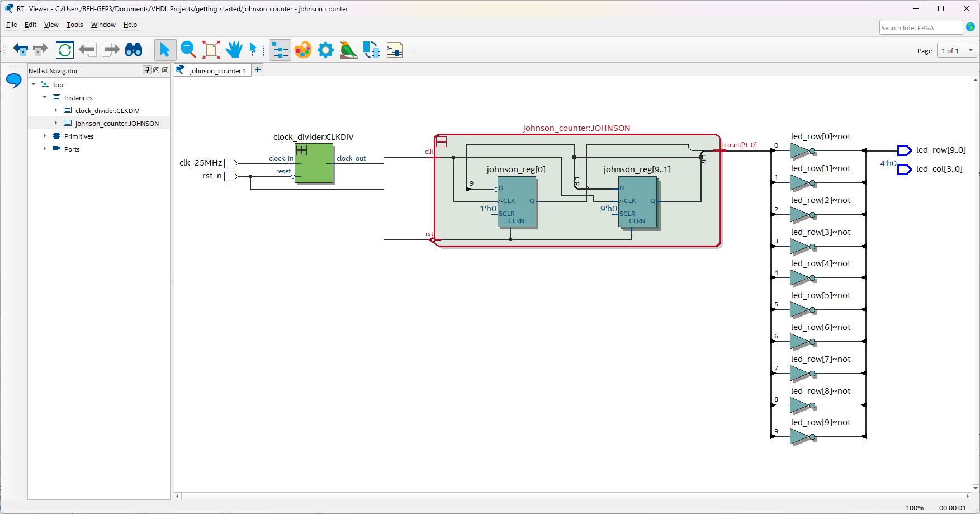Open Find with binoculars icon
Viewport: 980px width, 514px height.
pyautogui.click(x=134, y=50)
